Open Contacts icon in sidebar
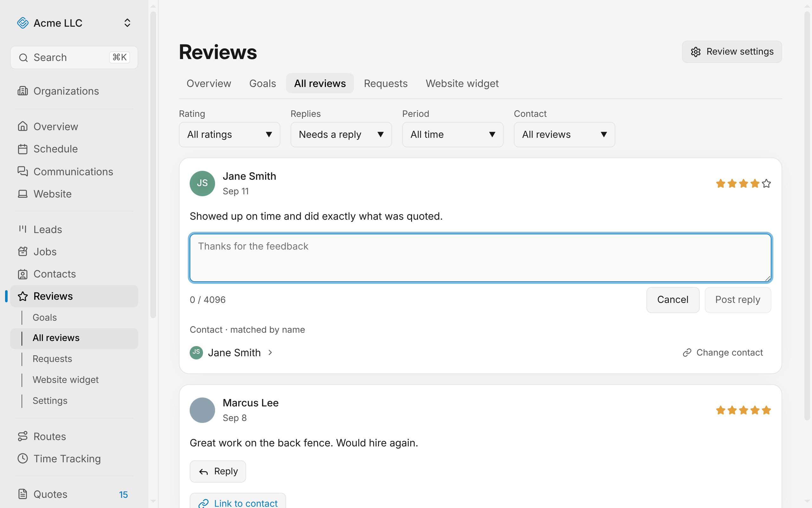The height and width of the screenshot is (508, 812). click(x=23, y=274)
